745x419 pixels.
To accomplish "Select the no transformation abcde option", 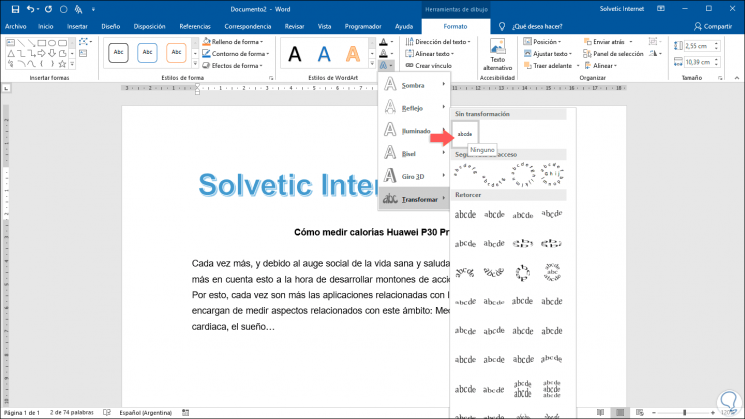I will coord(465,134).
